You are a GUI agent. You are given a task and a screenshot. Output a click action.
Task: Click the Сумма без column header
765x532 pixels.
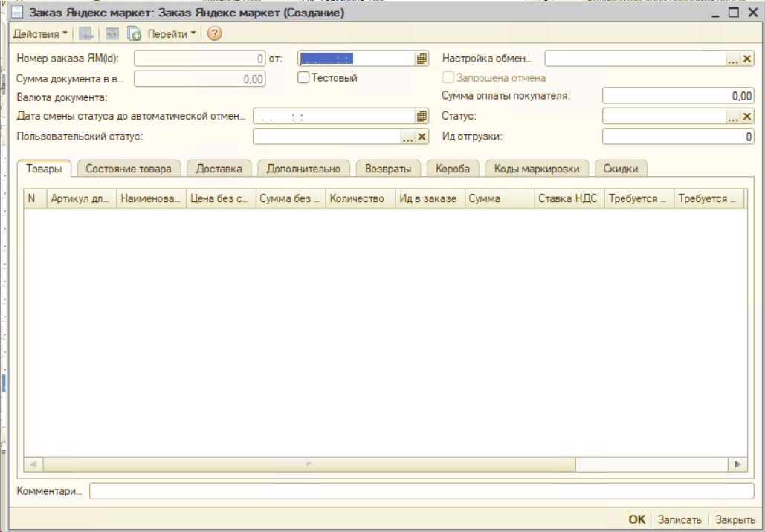click(291, 198)
